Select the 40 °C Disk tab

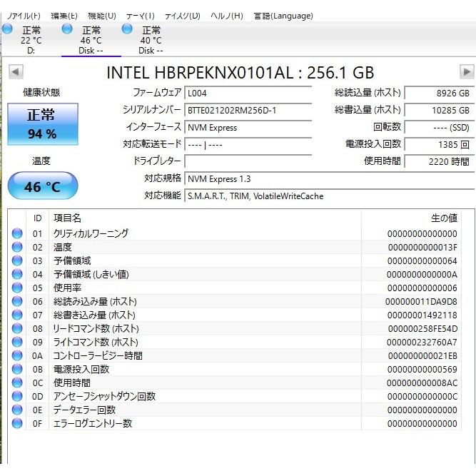[x=151, y=40]
